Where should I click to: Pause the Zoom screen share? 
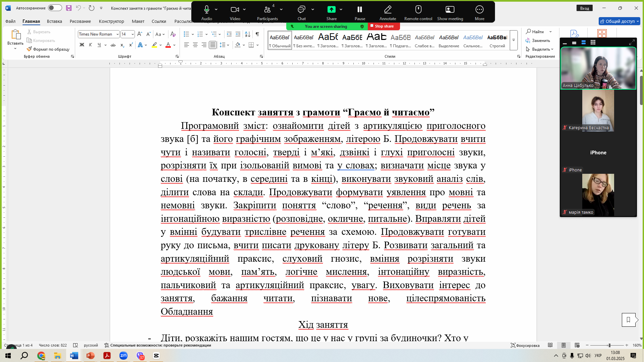(360, 12)
